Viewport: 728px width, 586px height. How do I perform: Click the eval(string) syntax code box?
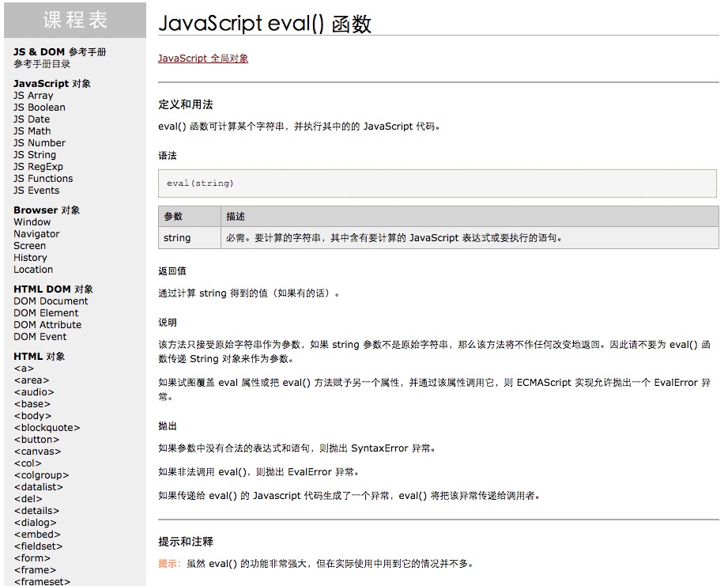(x=438, y=183)
